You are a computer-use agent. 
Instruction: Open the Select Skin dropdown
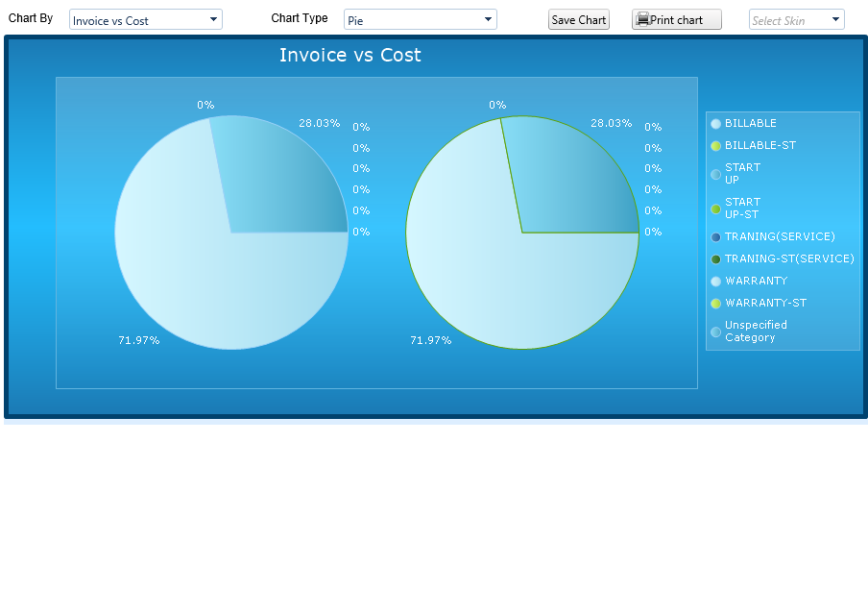tap(797, 19)
